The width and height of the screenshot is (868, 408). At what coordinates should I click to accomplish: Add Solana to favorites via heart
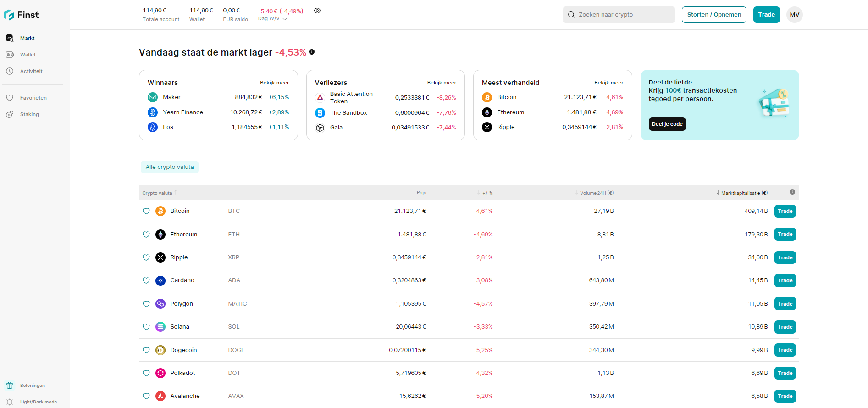coord(146,327)
